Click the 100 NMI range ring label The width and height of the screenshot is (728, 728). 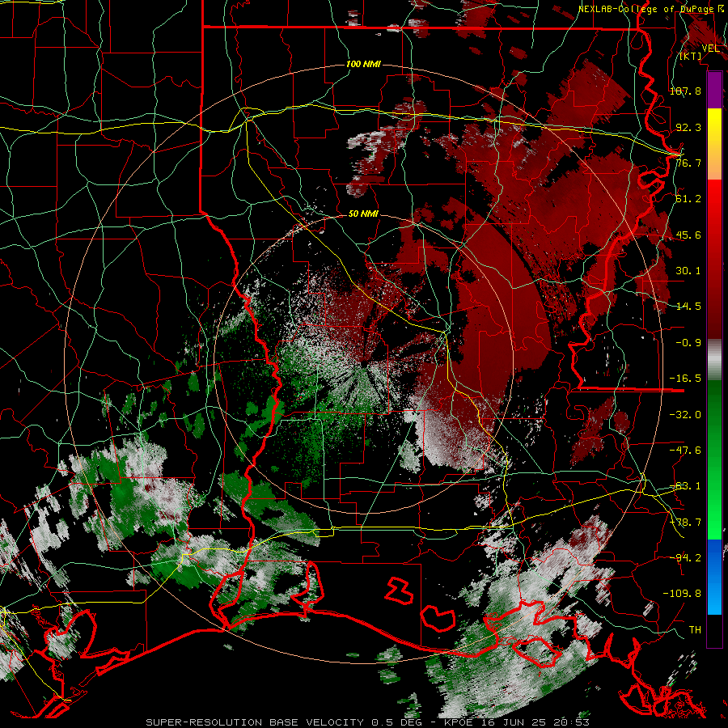[363, 64]
